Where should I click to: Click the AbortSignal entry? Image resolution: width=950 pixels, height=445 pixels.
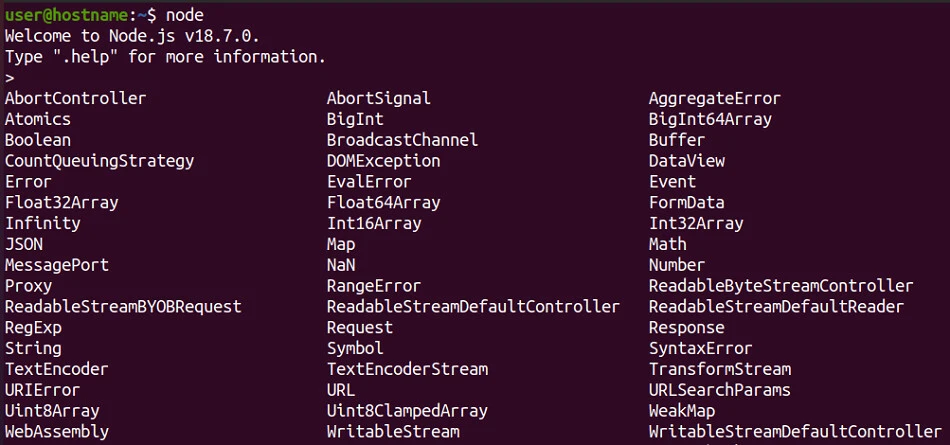(x=378, y=98)
